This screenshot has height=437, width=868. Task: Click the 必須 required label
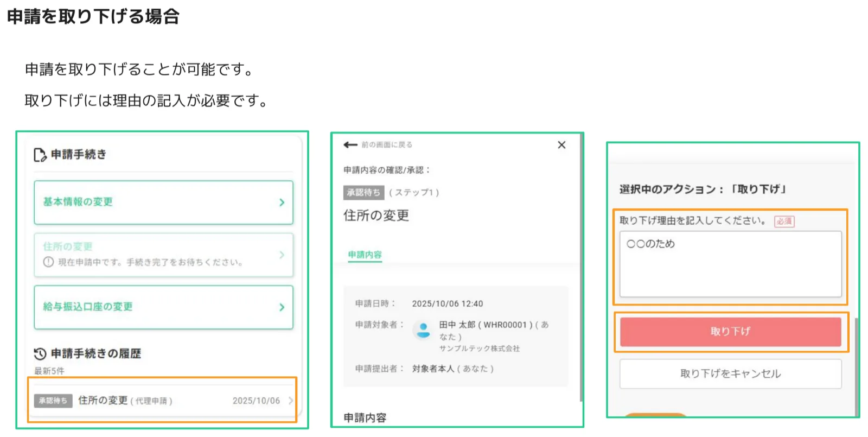[x=784, y=221]
